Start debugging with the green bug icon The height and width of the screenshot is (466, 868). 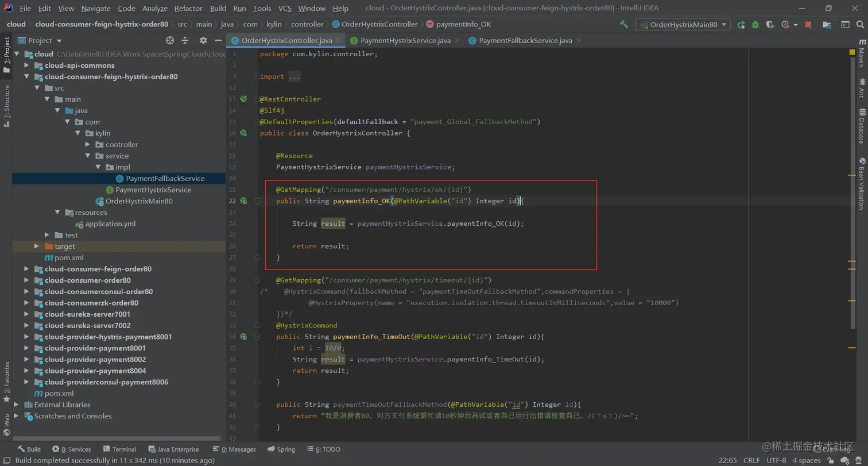tap(756, 25)
